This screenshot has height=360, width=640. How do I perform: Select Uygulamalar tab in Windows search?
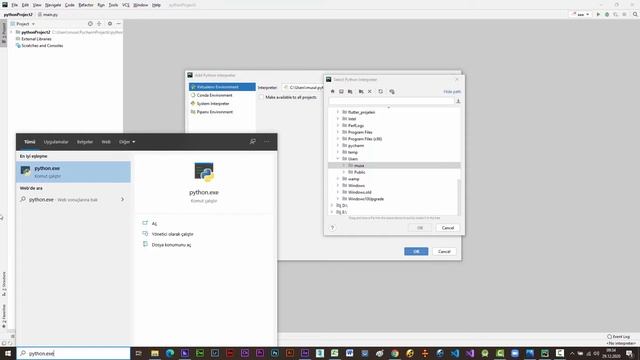click(56, 142)
